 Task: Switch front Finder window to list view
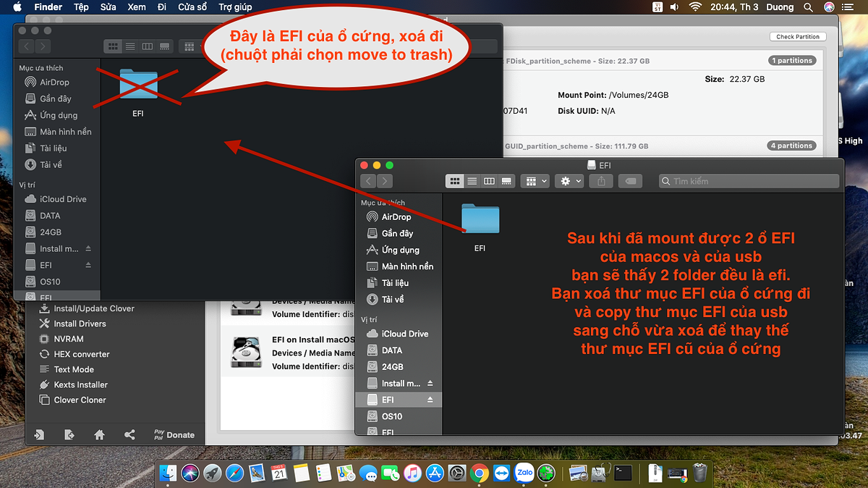tap(472, 181)
